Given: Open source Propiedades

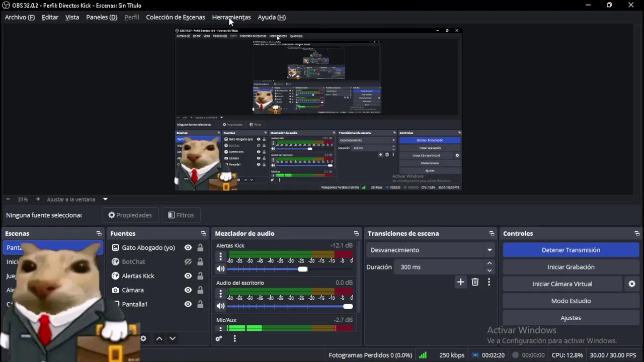Looking at the screenshot, I should 130,215.
